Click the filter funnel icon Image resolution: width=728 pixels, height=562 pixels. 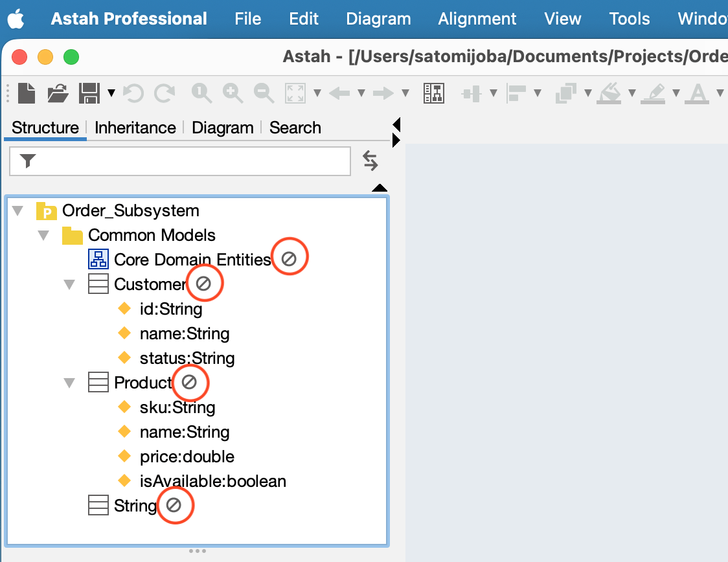[x=28, y=161]
